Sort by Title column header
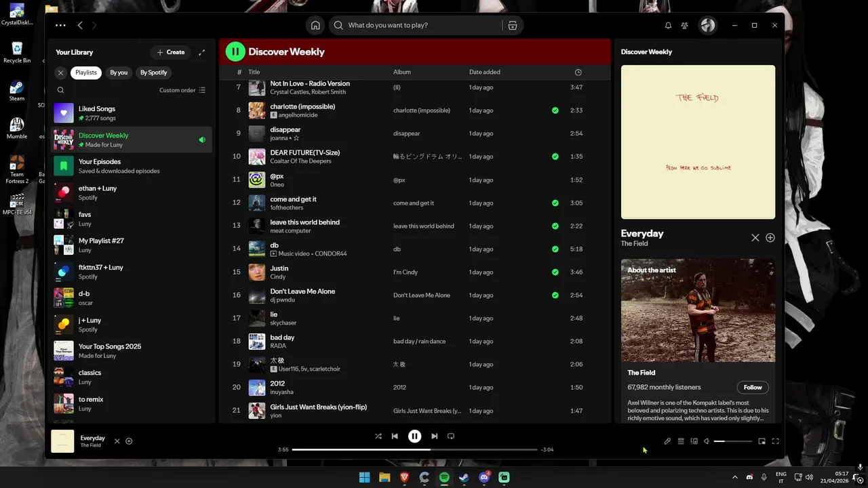Viewport: 868px width, 488px height. pos(254,72)
